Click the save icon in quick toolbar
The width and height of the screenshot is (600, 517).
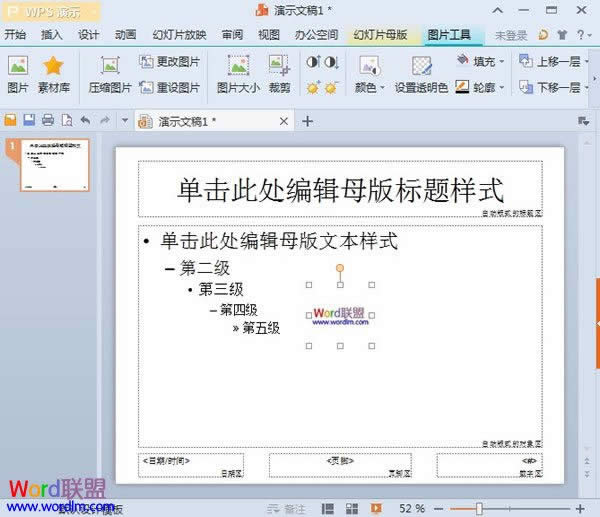[x=29, y=121]
